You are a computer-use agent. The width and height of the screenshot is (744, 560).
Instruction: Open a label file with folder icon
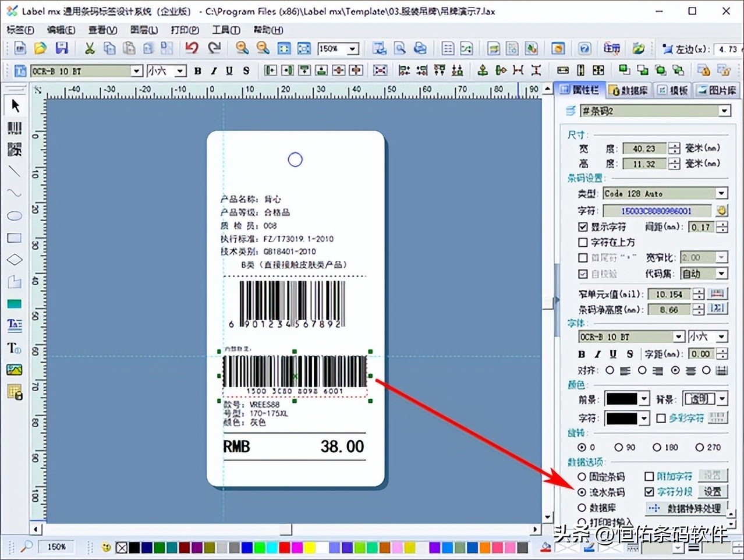click(41, 48)
